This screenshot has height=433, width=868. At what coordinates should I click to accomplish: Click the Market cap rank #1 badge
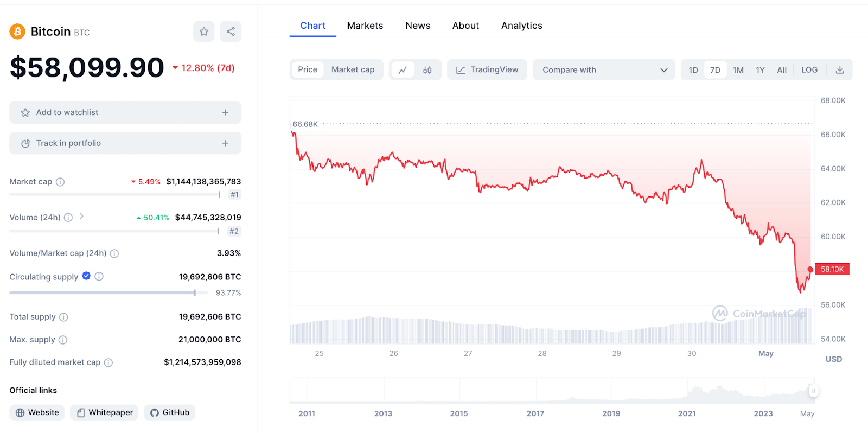tap(234, 194)
